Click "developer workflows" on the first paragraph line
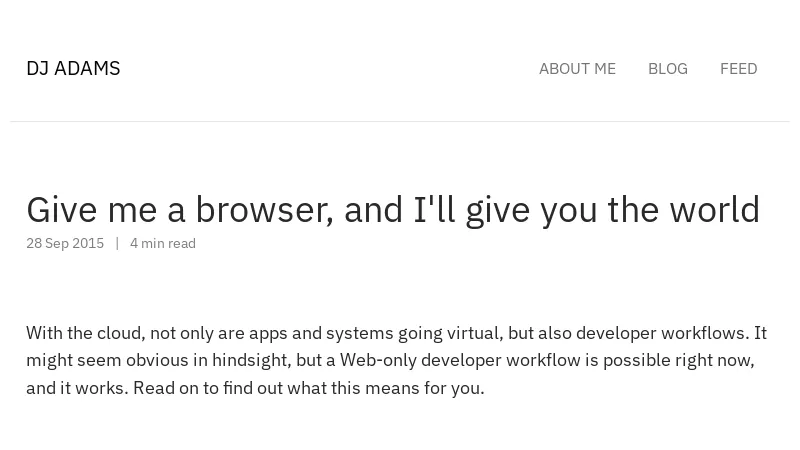This screenshot has height=450, width=800. [660, 333]
